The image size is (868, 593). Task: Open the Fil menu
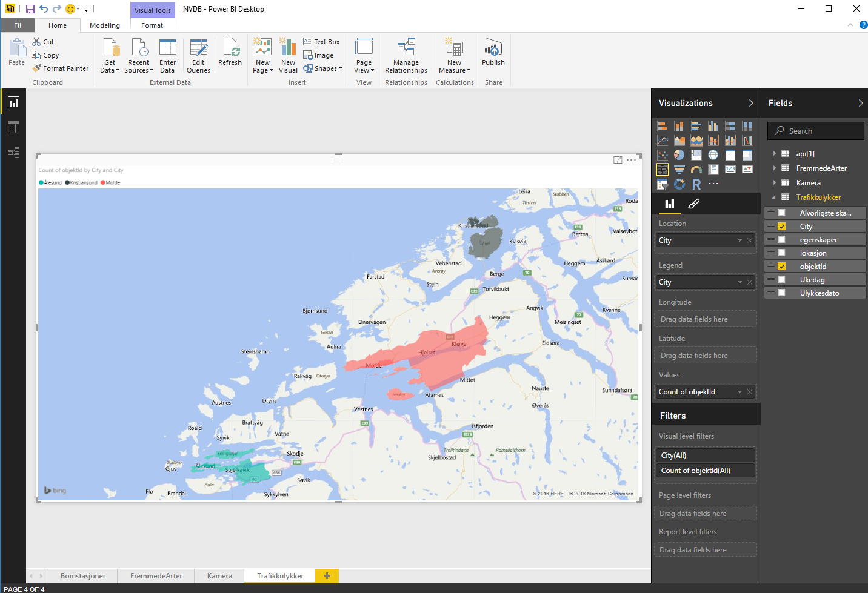pyautogui.click(x=18, y=25)
